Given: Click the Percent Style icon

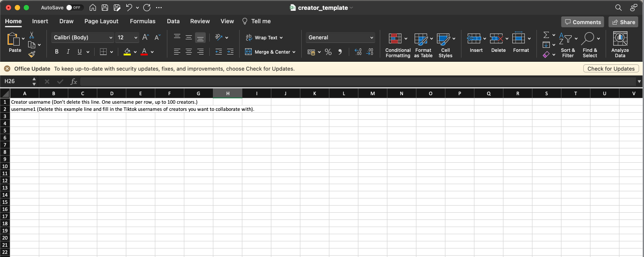Looking at the screenshot, I should [328, 52].
